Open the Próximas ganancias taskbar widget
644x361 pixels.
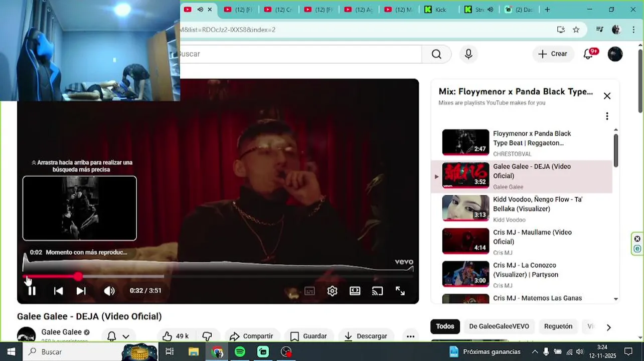click(485, 351)
